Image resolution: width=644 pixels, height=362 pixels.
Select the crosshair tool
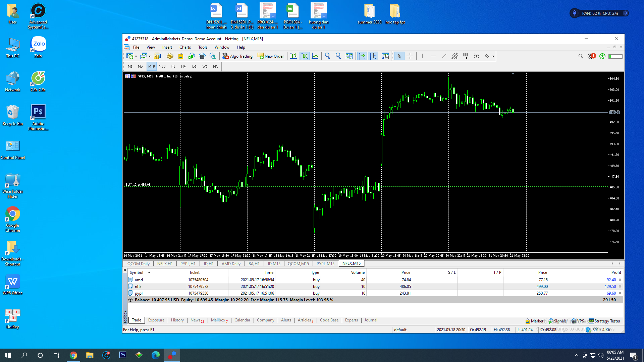coord(410,56)
